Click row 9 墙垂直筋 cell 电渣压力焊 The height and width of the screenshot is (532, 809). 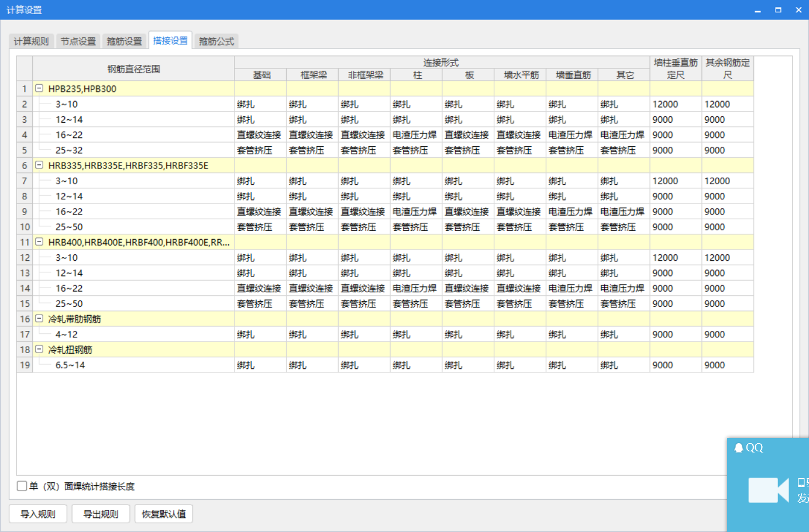572,212
